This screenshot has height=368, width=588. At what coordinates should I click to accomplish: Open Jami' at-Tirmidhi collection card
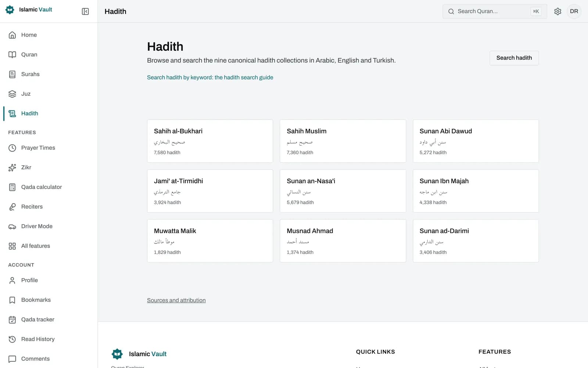pyautogui.click(x=210, y=191)
